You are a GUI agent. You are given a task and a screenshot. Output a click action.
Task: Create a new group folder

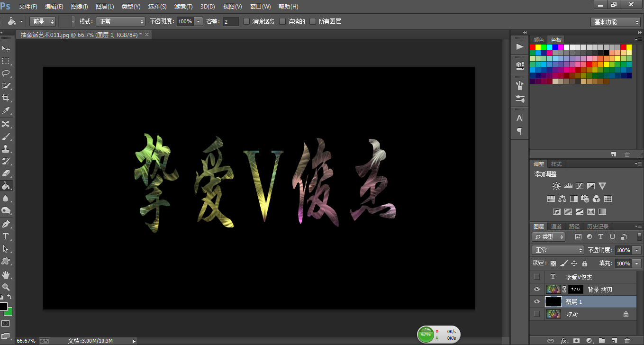pos(601,340)
